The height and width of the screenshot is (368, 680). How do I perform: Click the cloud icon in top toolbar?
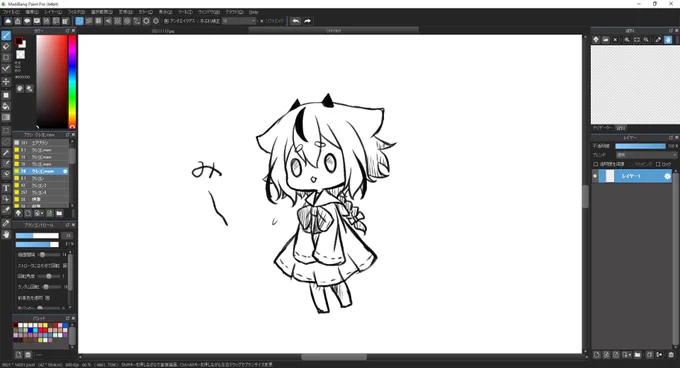pyautogui.click(x=8, y=21)
